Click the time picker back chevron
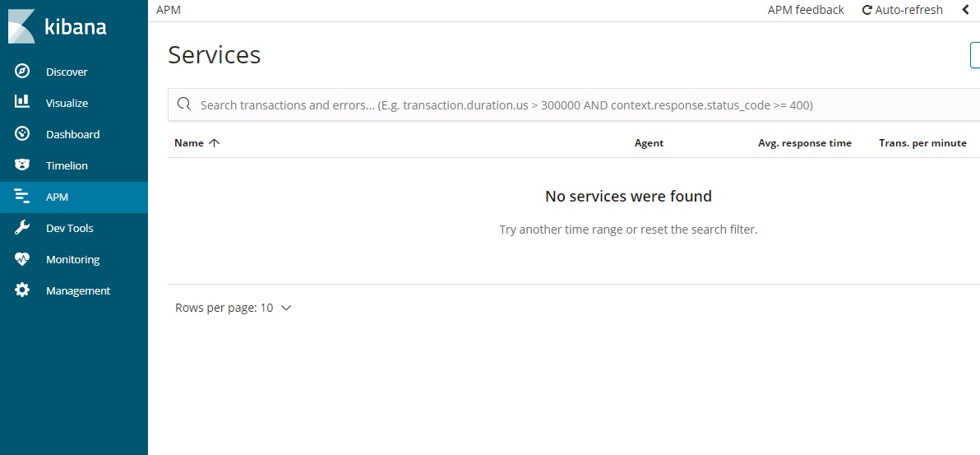 pyautogui.click(x=966, y=10)
